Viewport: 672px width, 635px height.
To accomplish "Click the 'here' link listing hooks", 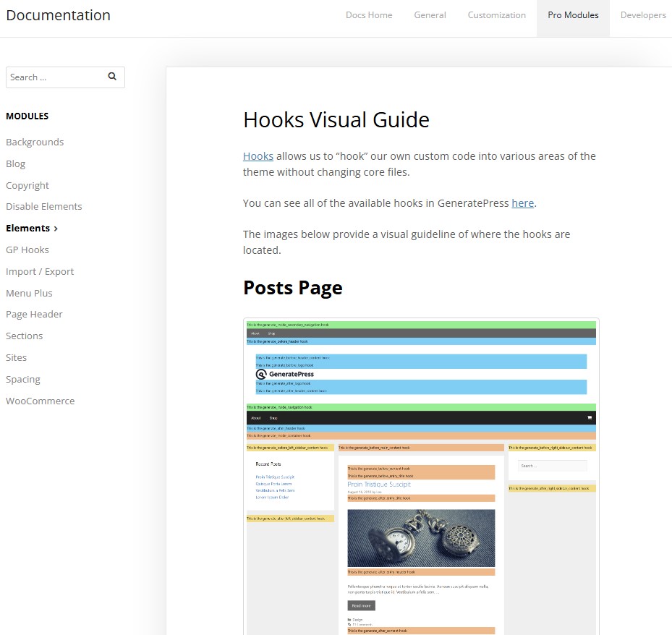I will (x=522, y=203).
